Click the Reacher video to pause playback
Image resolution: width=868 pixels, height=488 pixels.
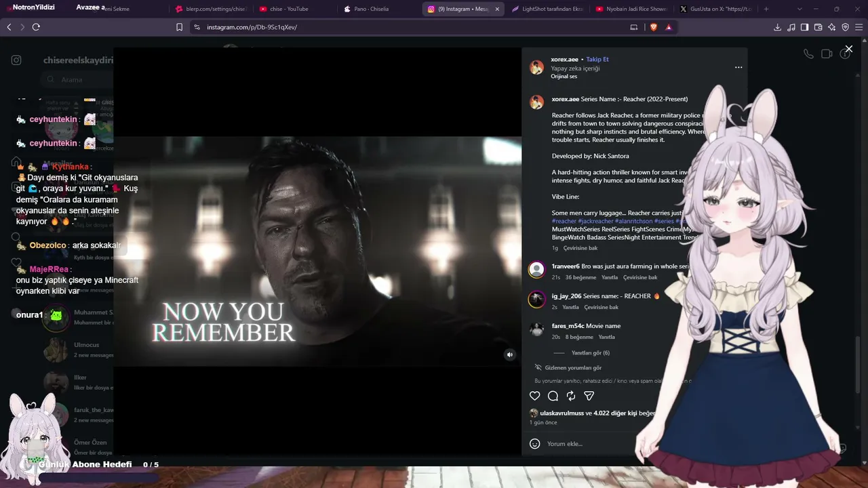click(x=317, y=251)
